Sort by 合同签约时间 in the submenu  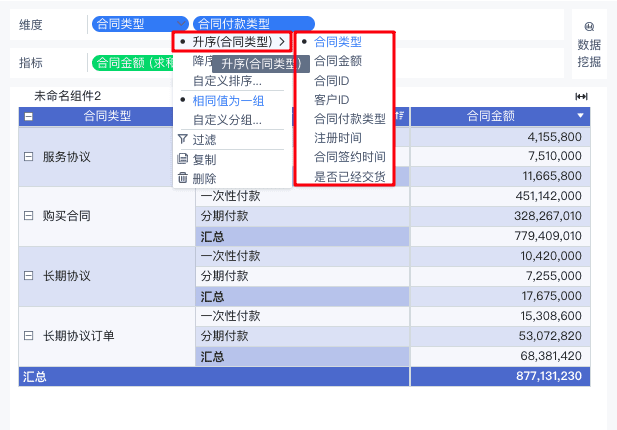[x=349, y=157]
